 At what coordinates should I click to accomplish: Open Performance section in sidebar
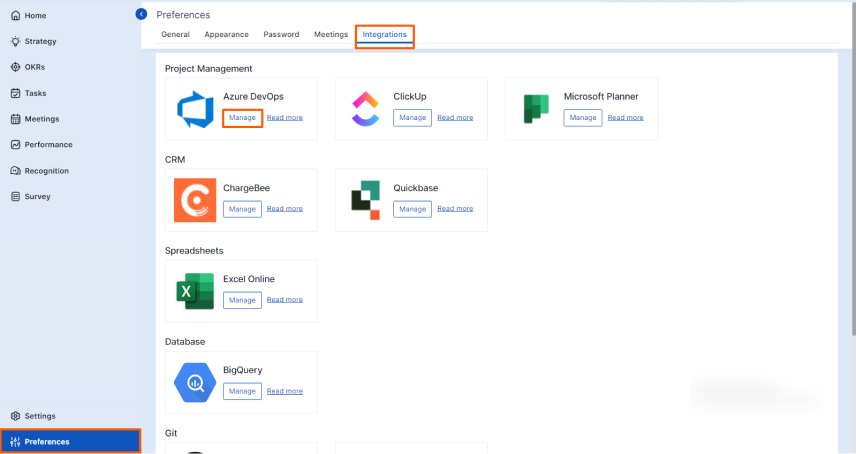click(x=48, y=145)
